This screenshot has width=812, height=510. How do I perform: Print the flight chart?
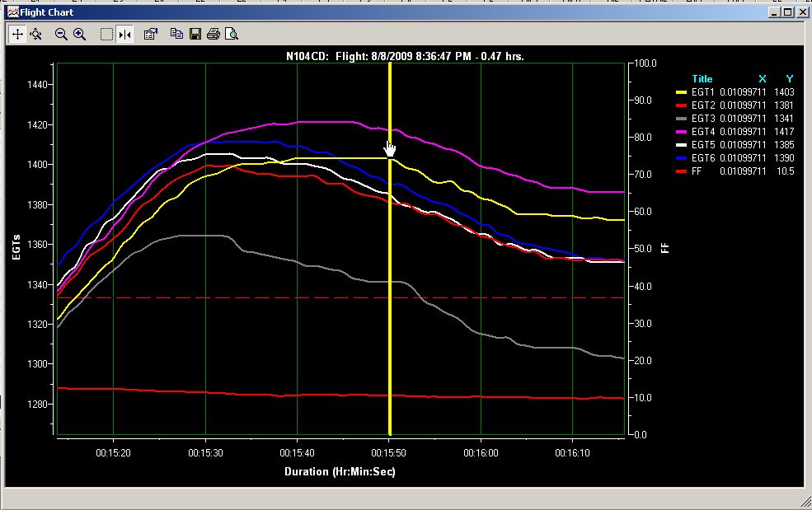click(214, 34)
